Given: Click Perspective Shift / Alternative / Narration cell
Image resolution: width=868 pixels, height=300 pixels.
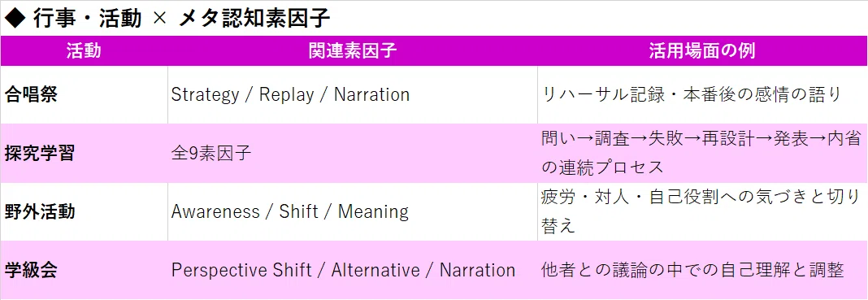Looking at the screenshot, I should point(353,270).
